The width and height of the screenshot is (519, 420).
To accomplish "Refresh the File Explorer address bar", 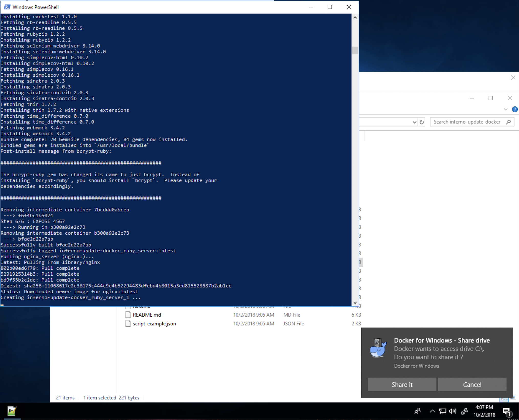I will [422, 122].
